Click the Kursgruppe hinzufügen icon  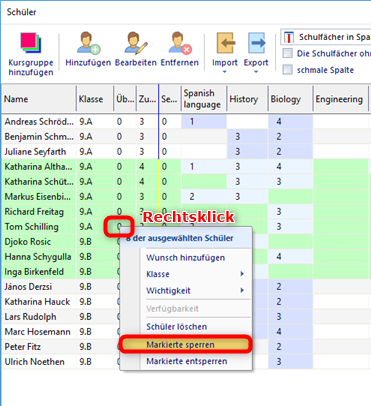click(x=30, y=43)
